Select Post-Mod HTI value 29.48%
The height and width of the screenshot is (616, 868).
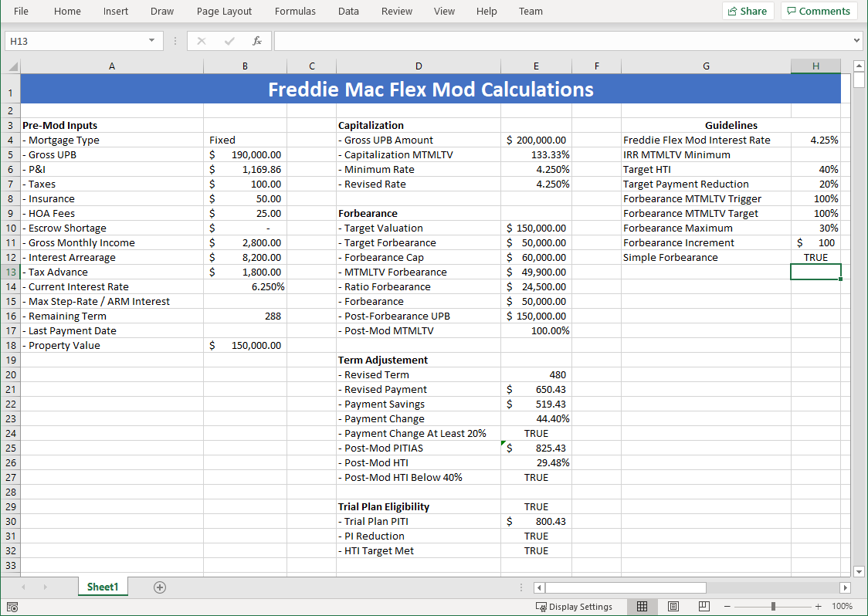[536, 462]
